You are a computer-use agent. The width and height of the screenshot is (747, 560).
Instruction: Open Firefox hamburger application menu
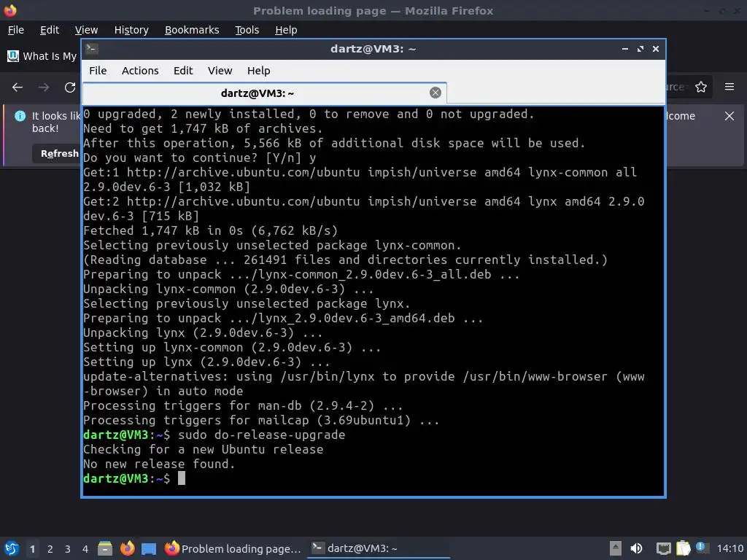pyautogui.click(x=729, y=87)
